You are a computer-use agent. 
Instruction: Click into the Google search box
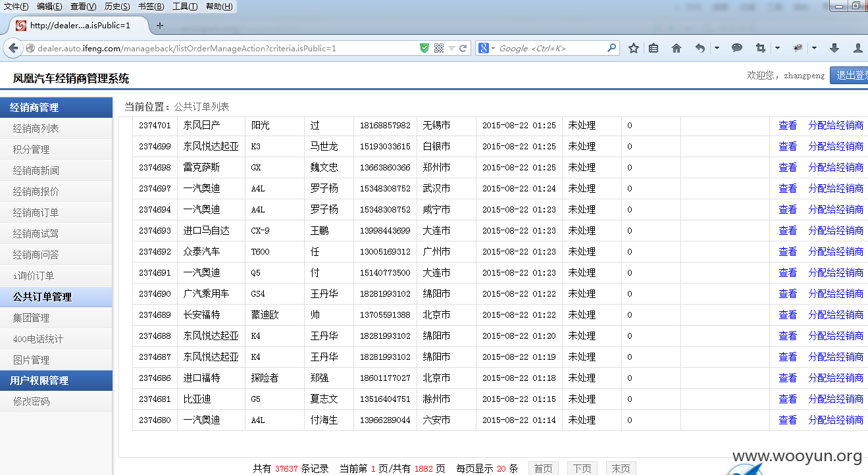[551, 48]
